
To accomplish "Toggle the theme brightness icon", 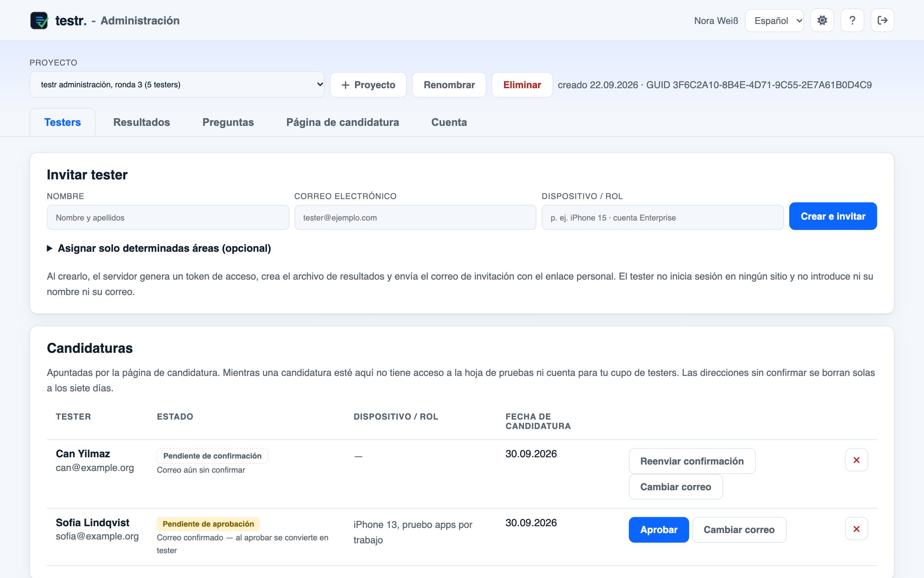I will click(822, 20).
